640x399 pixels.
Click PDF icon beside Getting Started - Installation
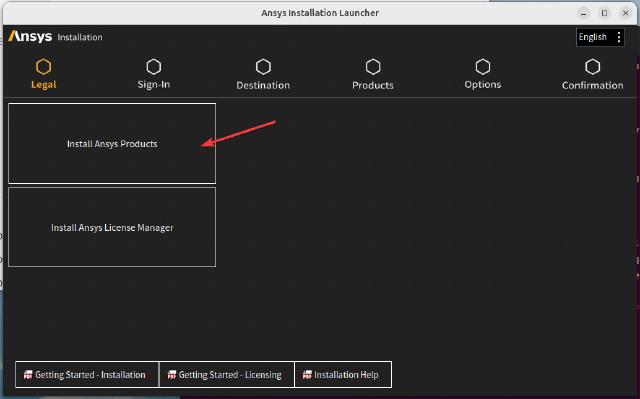pos(28,375)
